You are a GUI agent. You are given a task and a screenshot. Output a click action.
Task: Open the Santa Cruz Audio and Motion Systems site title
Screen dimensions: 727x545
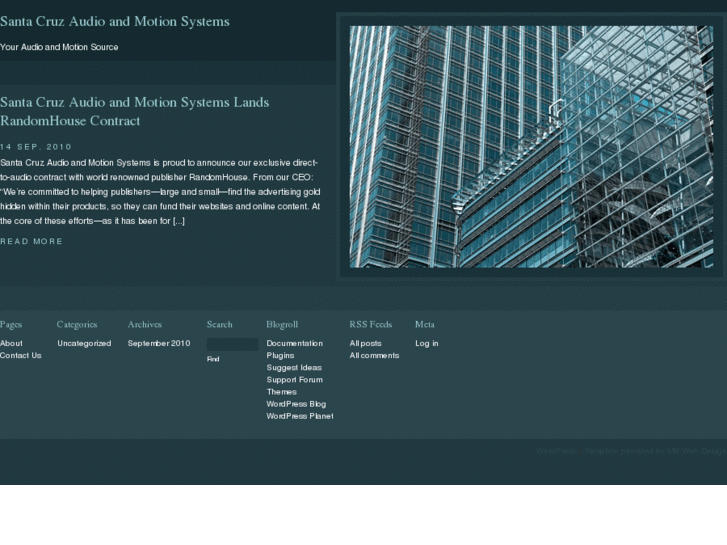pyautogui.click(x=115, y=22)
